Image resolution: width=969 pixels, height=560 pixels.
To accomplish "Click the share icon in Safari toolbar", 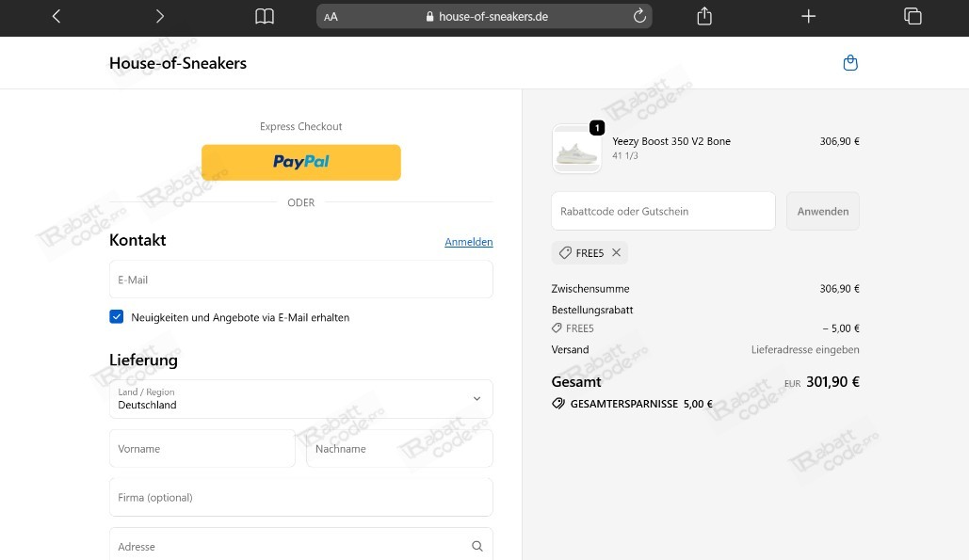I will (703, 15).
